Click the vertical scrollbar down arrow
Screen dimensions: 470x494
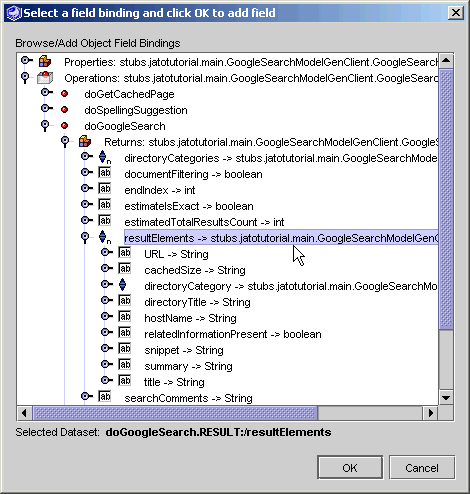[x=446, y=397]
